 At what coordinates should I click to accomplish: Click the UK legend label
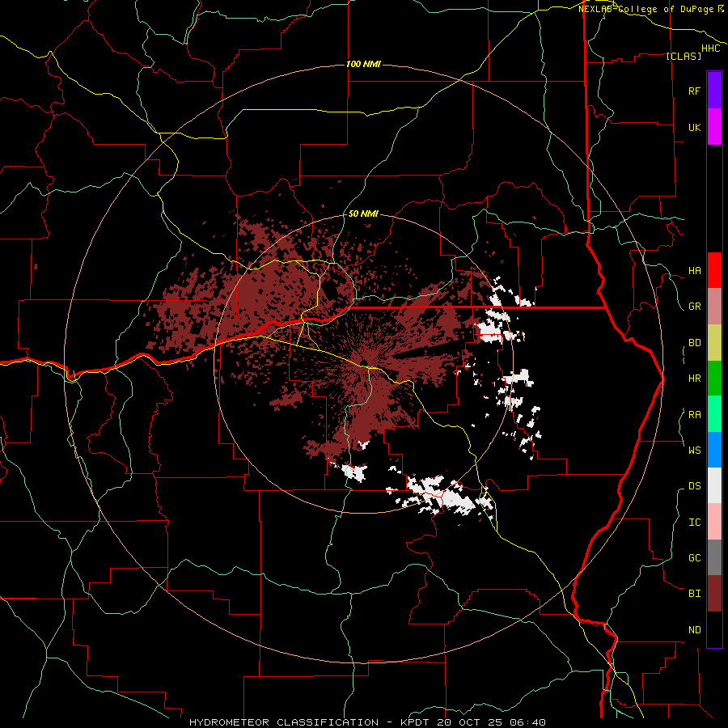pos(694,127)
